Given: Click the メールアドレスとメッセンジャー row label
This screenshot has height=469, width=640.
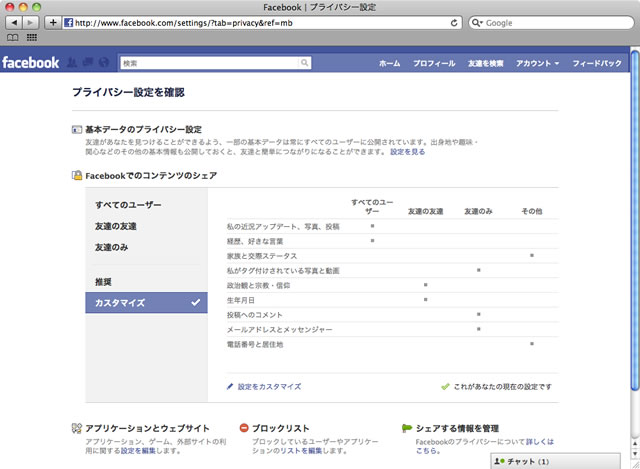Looking at the screenshot, I should pos(280,330).
